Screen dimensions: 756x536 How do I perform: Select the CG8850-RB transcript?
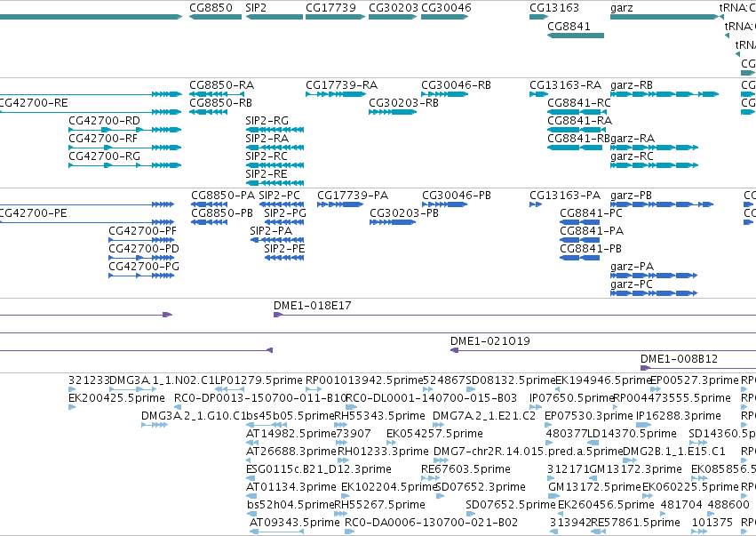[x=208, y=112]
